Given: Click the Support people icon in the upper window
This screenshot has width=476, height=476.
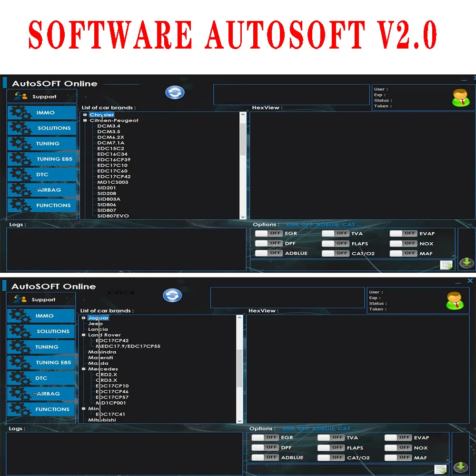Looking at the screenshot, I should tap(20, 96).
